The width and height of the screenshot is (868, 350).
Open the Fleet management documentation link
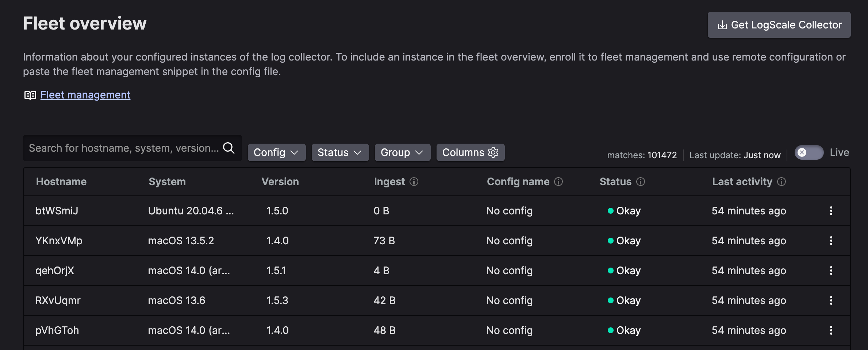(x=85, y=95)
